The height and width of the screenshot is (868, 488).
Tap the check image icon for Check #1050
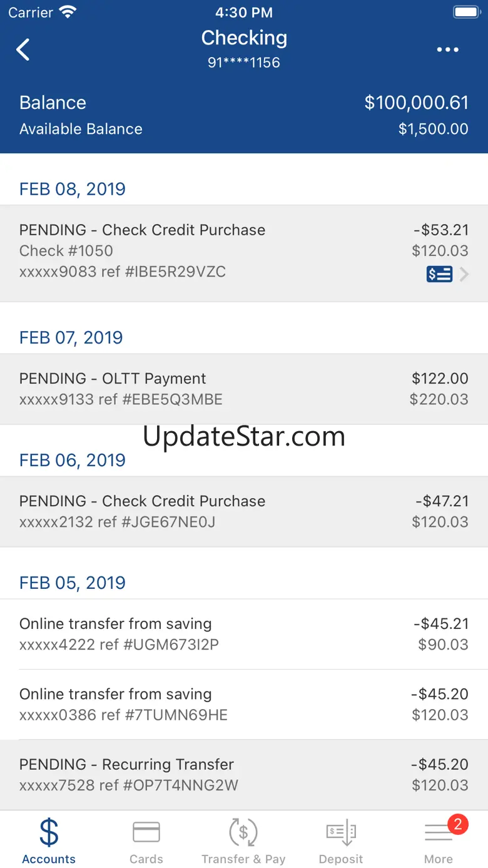[439, 274]
